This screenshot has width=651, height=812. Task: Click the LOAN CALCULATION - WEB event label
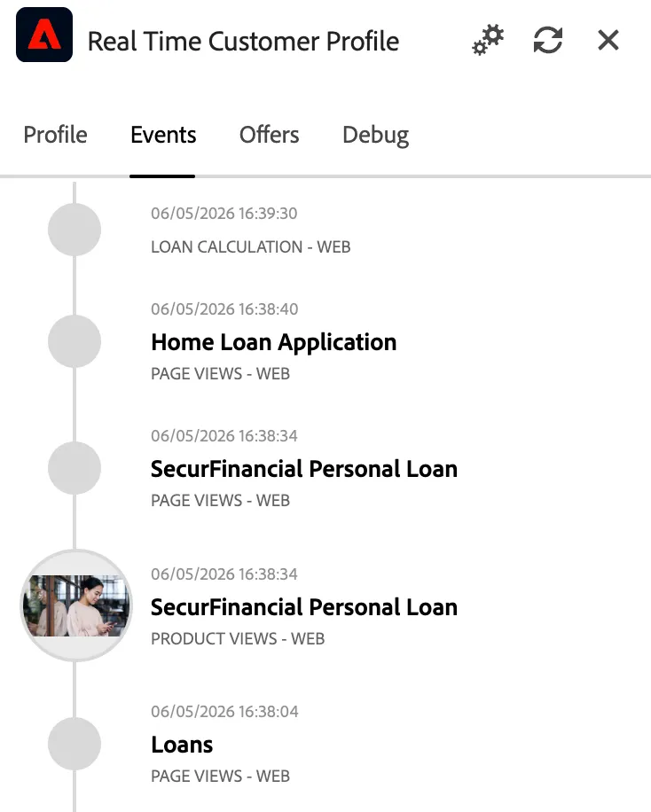click(251, 247)
